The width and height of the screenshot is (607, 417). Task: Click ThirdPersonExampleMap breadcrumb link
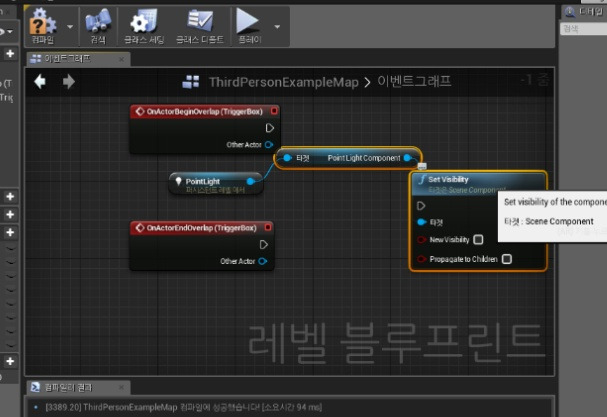coord(284,82)
